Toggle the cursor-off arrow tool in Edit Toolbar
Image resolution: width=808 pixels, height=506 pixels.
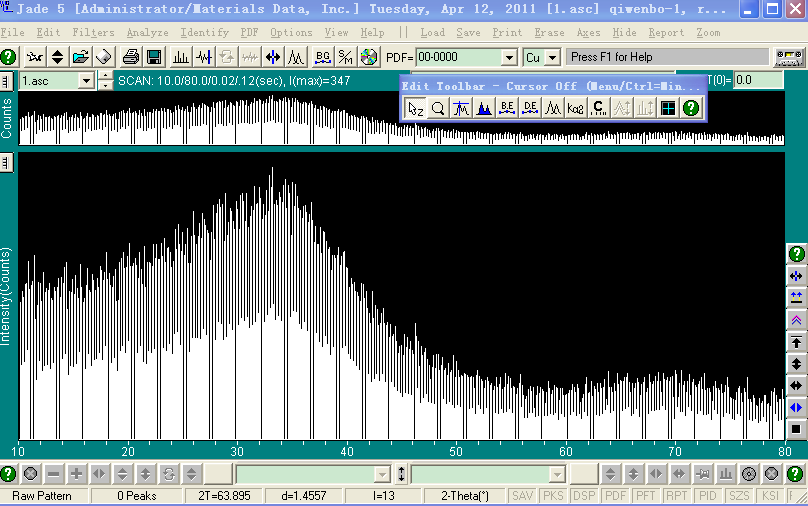[415, 108]
